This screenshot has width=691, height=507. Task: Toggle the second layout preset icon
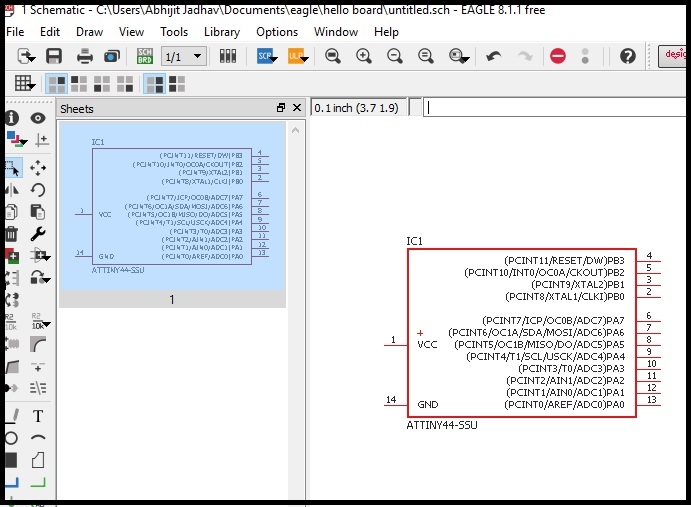(x=79, y=84)
